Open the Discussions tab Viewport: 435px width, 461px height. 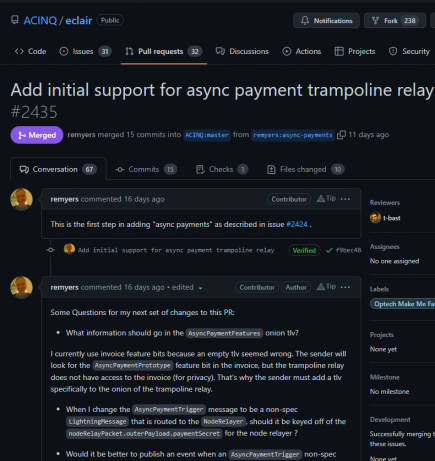pos(242,51)
